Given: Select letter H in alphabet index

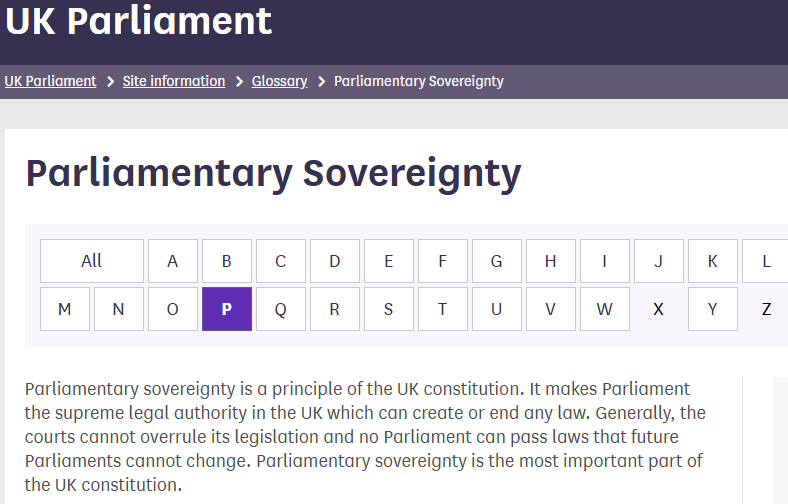Looking at the screenshot, I should [x=551, y=261].
